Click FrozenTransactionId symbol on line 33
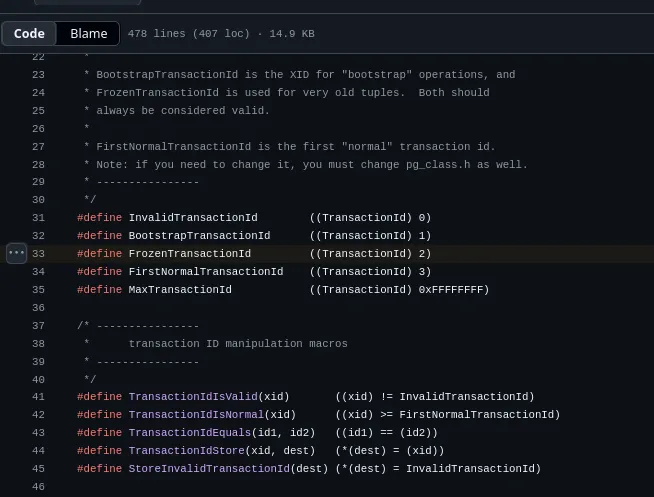 190,254
